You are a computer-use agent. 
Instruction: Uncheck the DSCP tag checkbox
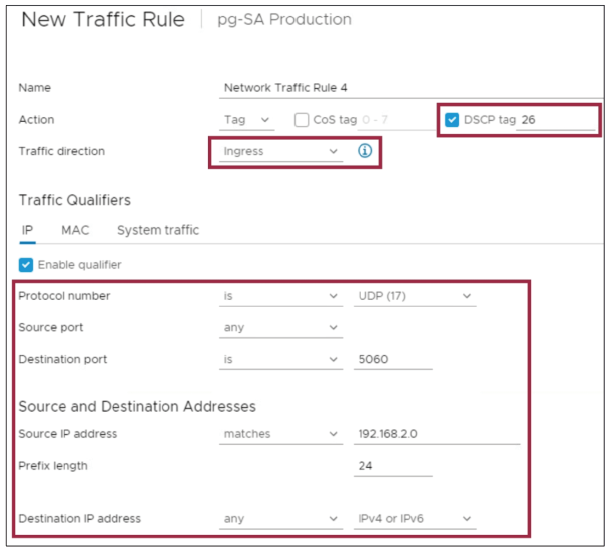tap(453, 120)
